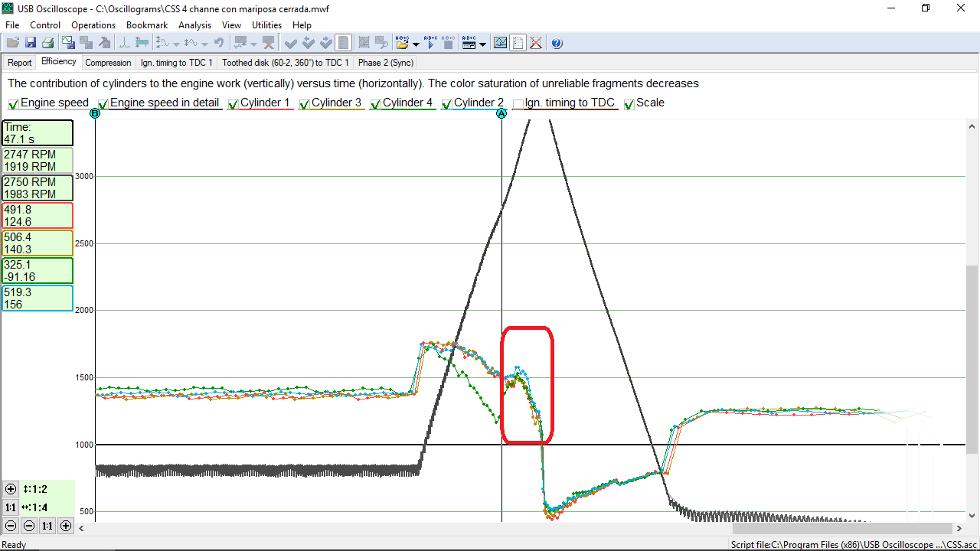Click the vertical zoom in plus button
This screenshot has height=551, width=980.
(11, 489)
